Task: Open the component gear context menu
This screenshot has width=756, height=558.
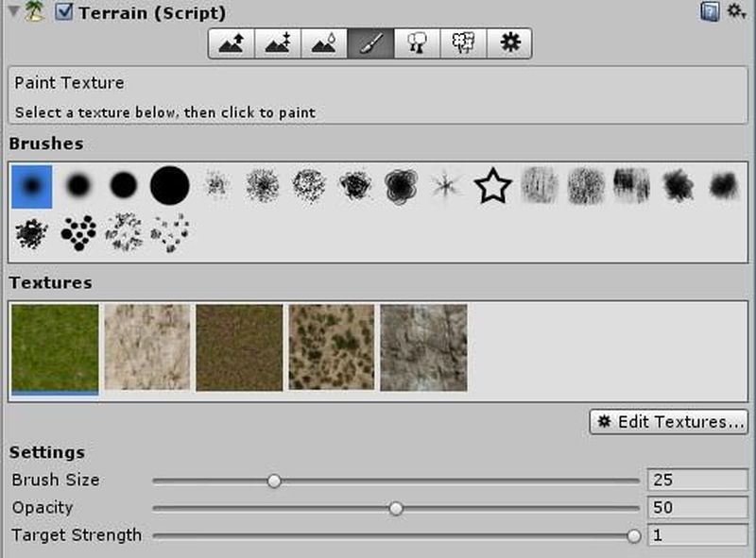Action: pos(735,12)
